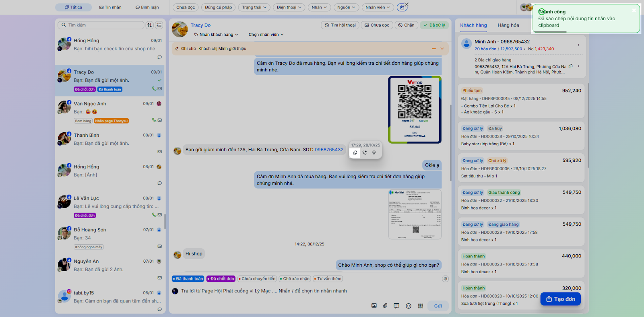
Task: Toggle the 'Chưa chuyển tiền' tag
Action: [x=257, y=279]
